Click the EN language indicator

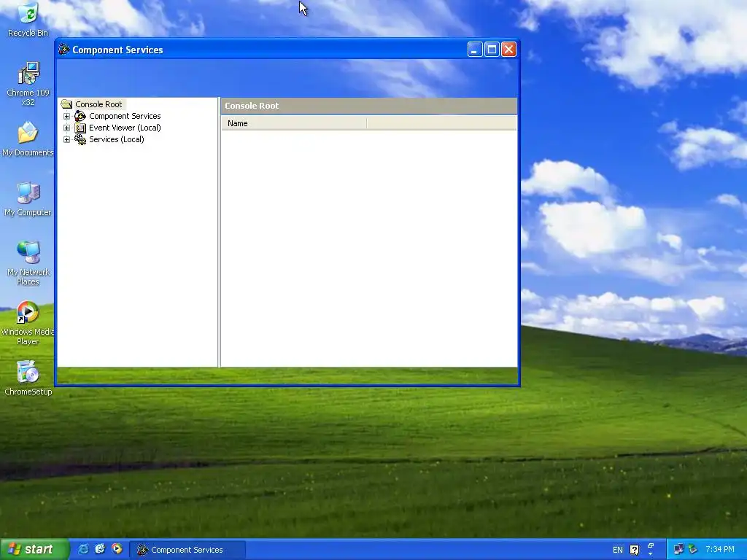coord(617,550)
